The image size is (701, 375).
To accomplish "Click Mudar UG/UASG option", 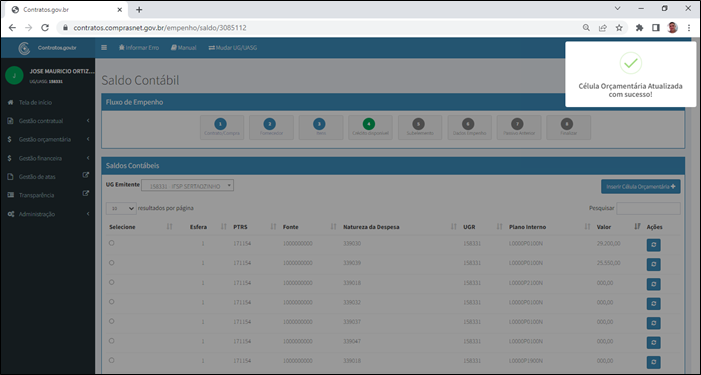I will [x=232, y=48].
